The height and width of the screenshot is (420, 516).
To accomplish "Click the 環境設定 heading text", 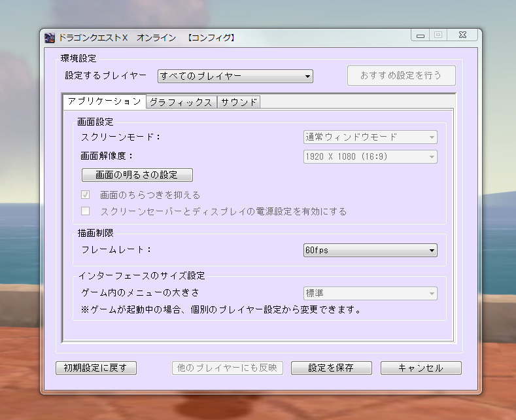I will [x=78, y=59].
